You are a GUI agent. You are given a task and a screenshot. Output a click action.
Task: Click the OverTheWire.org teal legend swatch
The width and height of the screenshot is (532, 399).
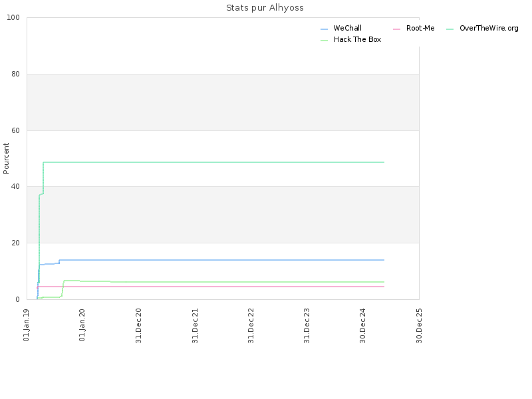(450, 29)
